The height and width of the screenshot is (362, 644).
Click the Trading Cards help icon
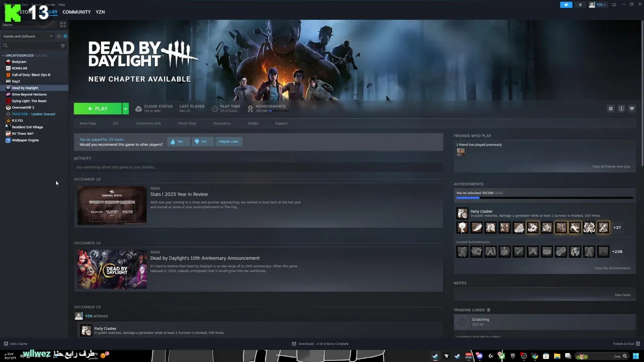tap(489, 310)
